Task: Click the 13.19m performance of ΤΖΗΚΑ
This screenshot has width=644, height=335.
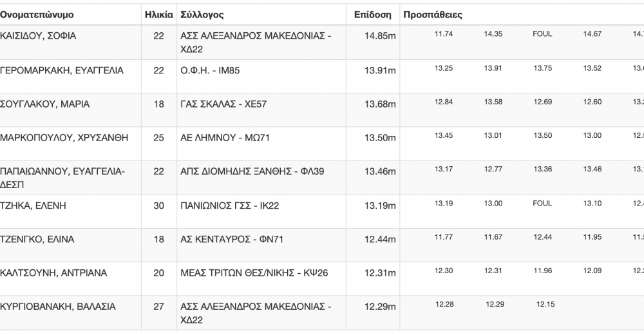Action: 380,206
